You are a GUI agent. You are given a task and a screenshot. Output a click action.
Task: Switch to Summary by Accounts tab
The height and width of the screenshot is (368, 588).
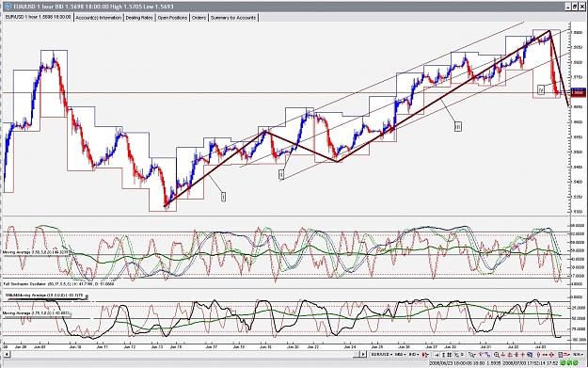233,18
